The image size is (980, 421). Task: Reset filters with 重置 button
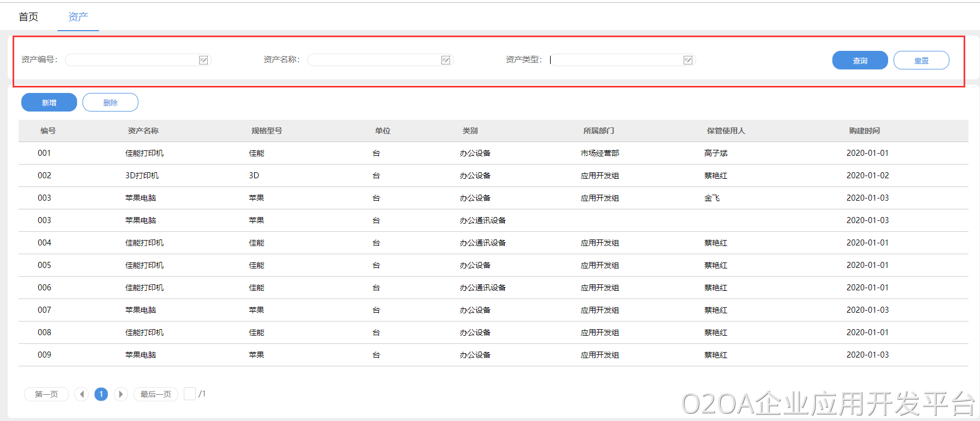[921, 60]
